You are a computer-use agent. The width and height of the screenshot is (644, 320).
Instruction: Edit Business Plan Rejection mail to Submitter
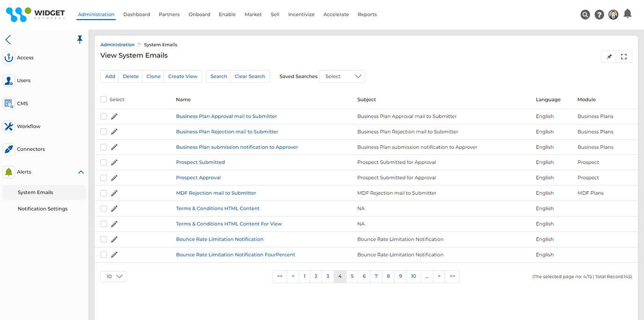coord(114,131)
